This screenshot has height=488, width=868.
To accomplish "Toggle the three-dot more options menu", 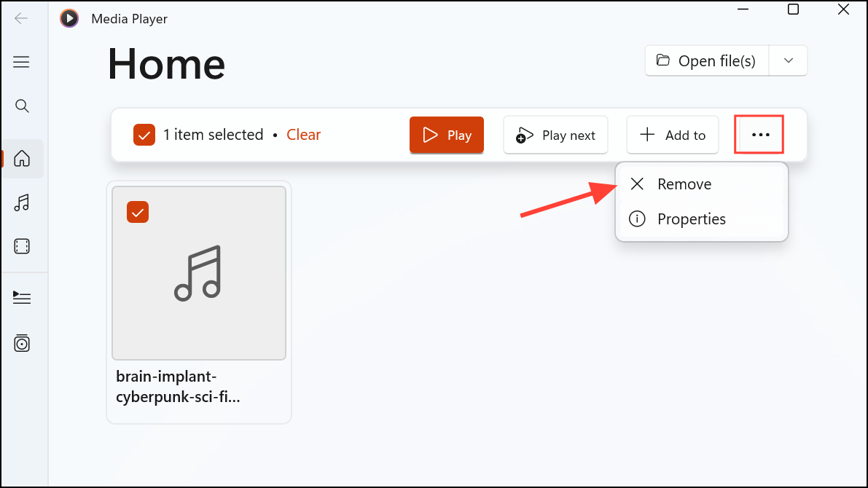I will [759, 135].
